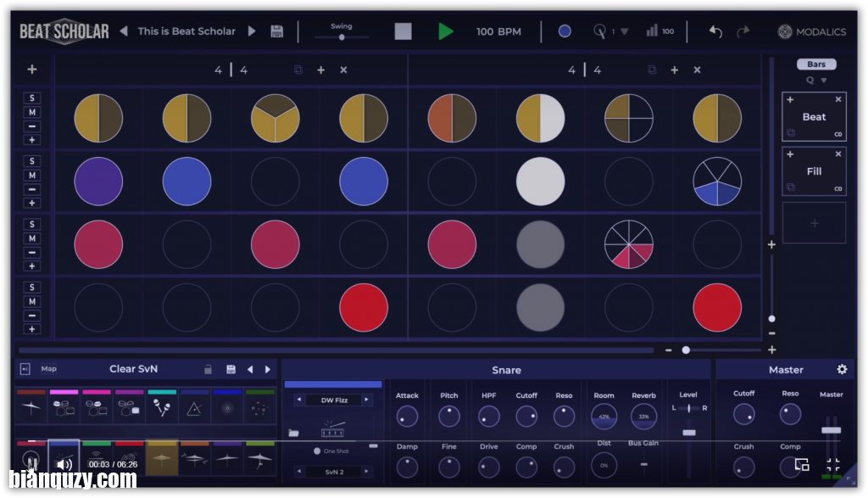Exit fullscreen in the video player
Image resolution: width=868 pixels, height=498 pixels.
833,464
